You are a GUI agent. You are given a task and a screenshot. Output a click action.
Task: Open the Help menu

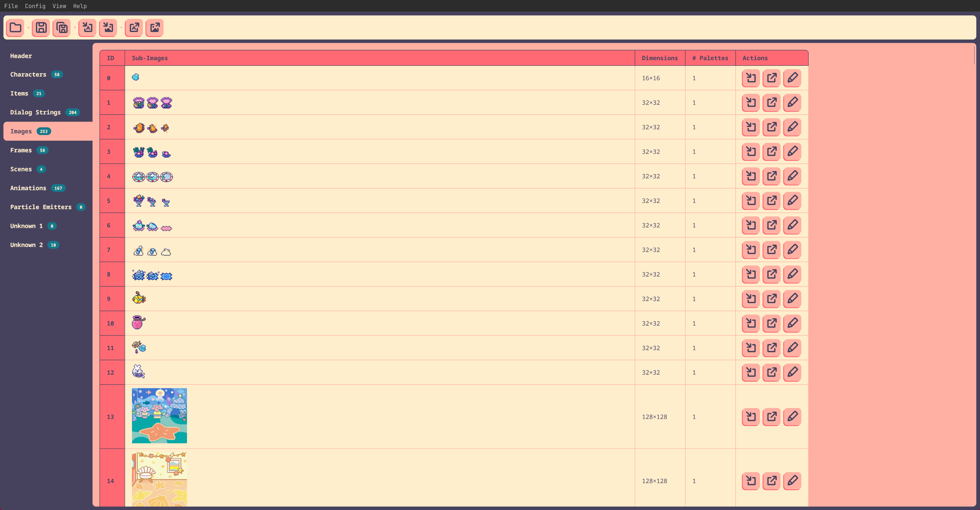click(80, 6)
